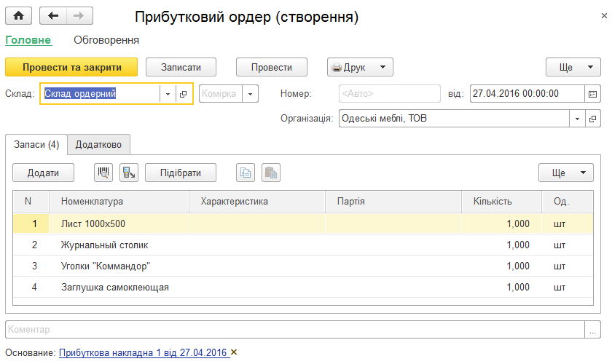
Task: Open the Організація linked item icon
Action: point(592,119)
